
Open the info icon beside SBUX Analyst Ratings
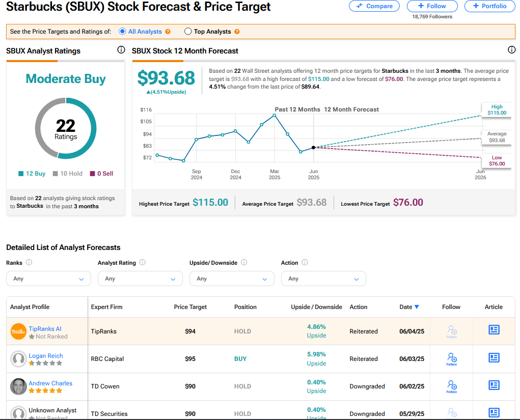[x=121, y=50]
